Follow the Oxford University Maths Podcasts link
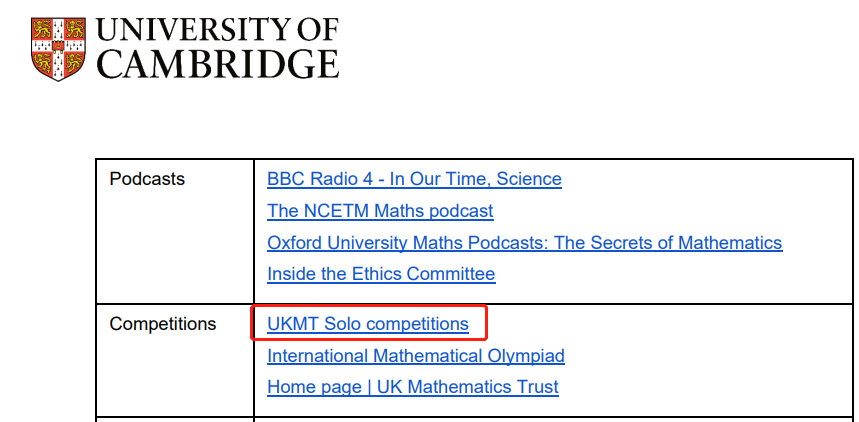The height and width of the screenshot is (422, 859). tap(525, 242)
